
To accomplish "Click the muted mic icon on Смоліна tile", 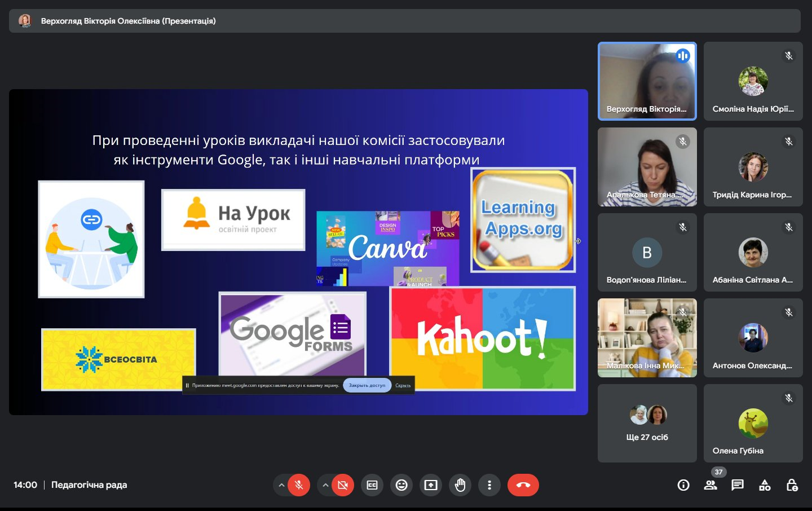I will point(789,56).
